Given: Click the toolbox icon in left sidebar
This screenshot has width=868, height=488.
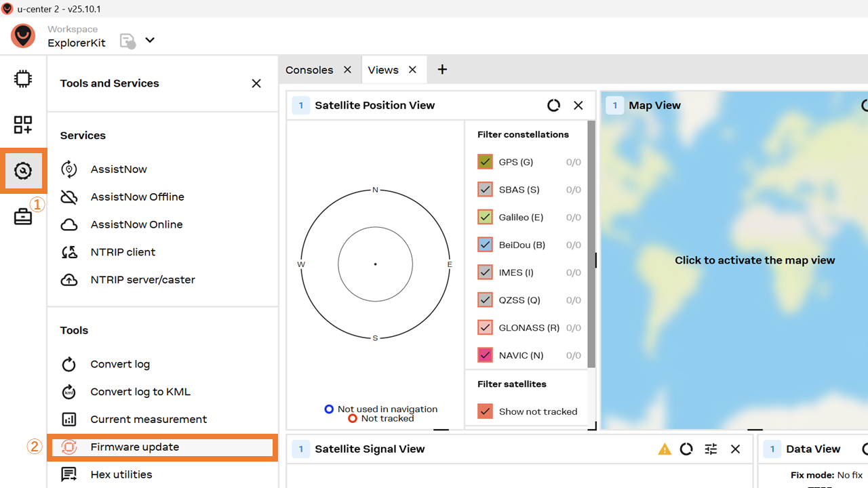Looking at the screenshot, I should (23, 217).
